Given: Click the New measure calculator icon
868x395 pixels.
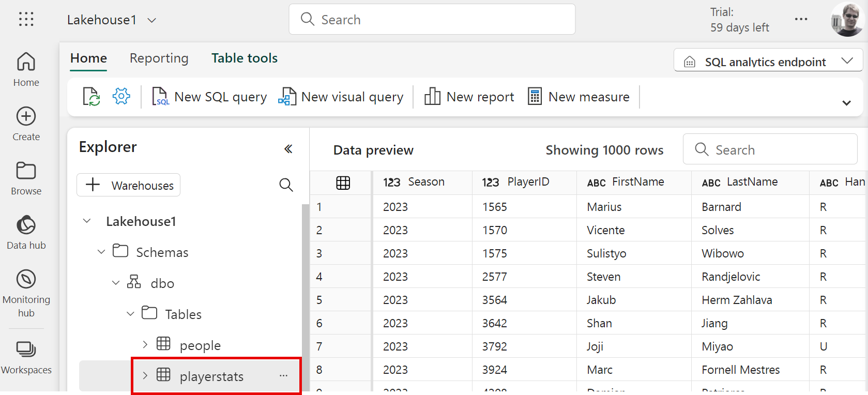Looking at the screenshot, I should (535, 97).
